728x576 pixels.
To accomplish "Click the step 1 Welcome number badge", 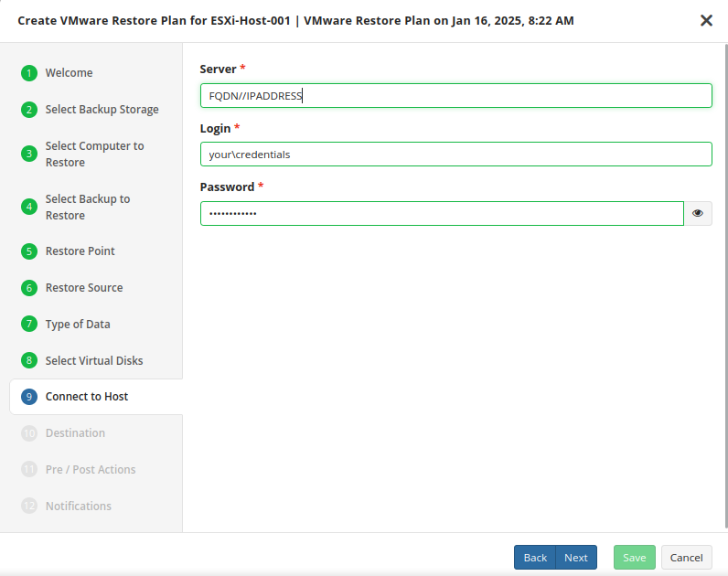I will pos(29,73).
